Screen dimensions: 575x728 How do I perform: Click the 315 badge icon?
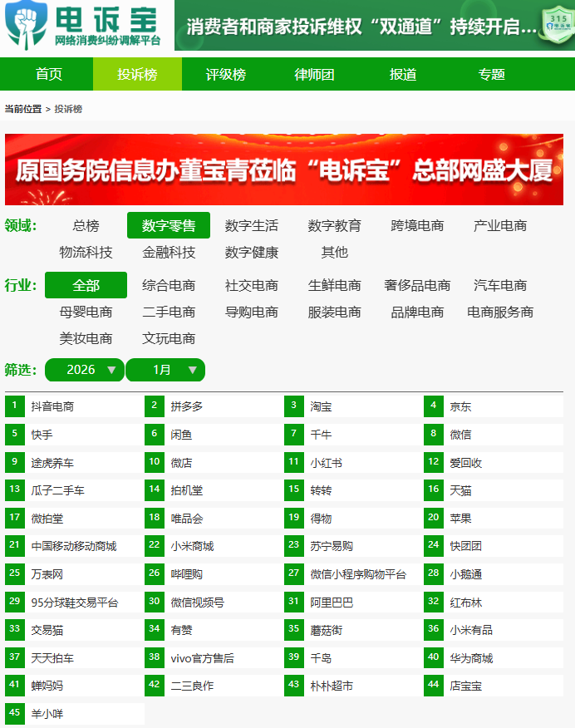(x=558, y=26)
